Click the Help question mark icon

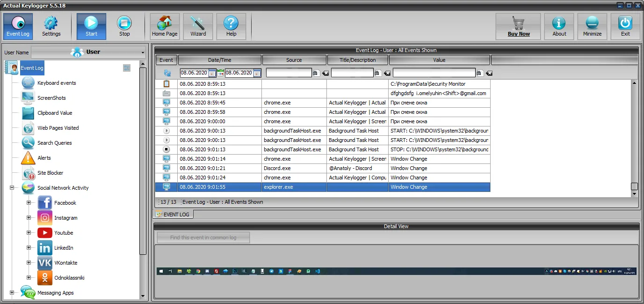point(231,26)
